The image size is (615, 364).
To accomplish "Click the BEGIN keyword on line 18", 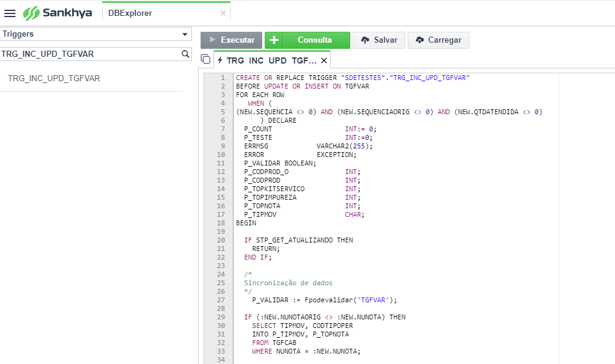I will tap(246, 224).
